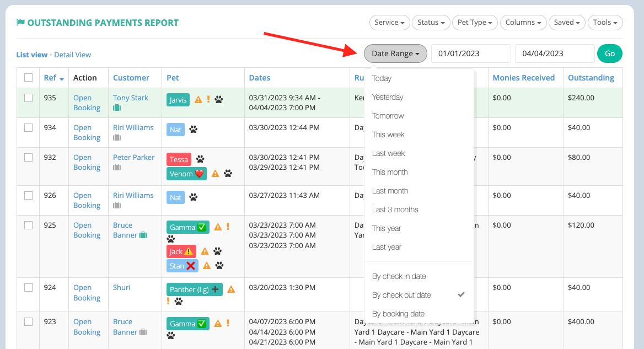Sort the table by the Ref column
Image resolution: width=644 pixels, height=349 pixels.
(x=54, y=78)
